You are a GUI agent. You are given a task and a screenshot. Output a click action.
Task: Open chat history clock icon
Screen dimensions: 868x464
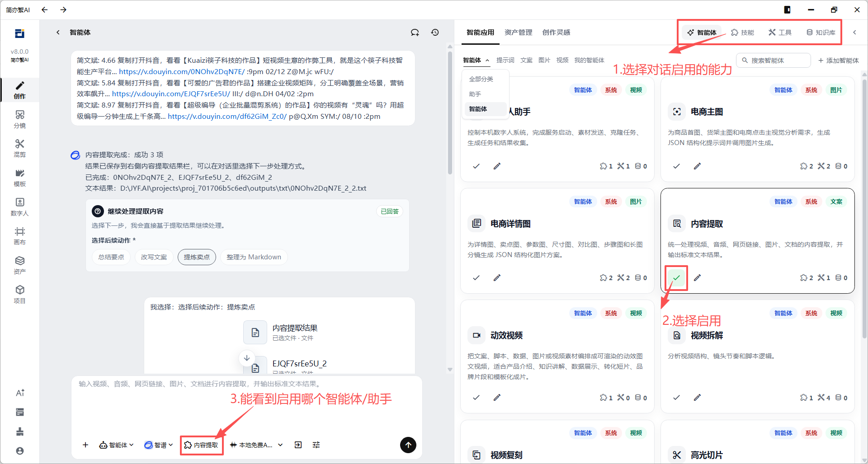[x=435, y=32]
